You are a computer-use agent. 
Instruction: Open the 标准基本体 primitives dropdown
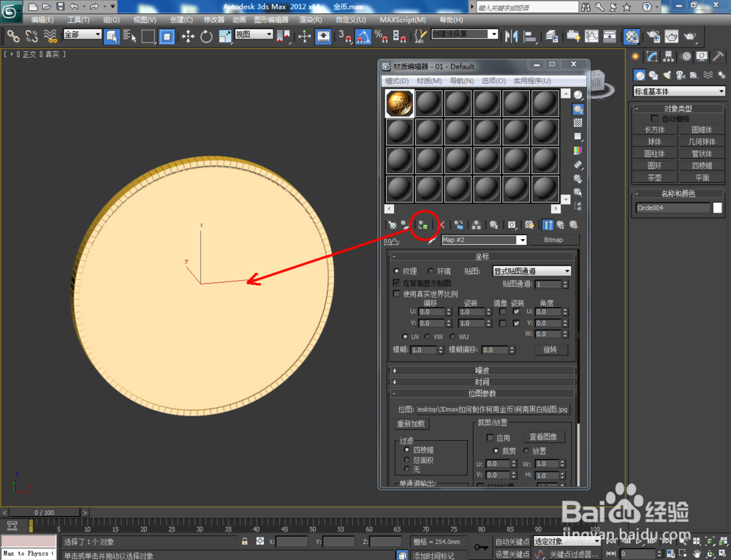click(x=678, y=91)
